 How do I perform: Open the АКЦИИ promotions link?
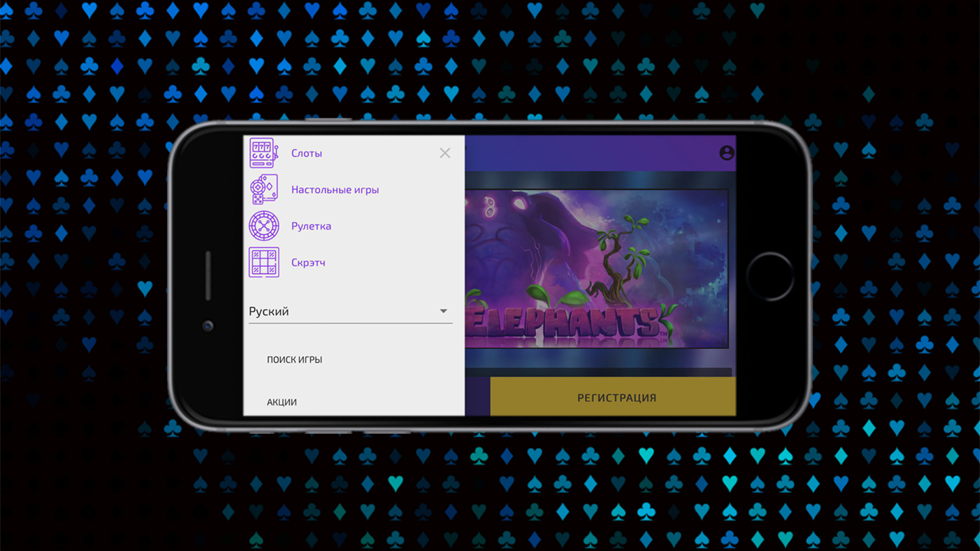click(282, 402)
